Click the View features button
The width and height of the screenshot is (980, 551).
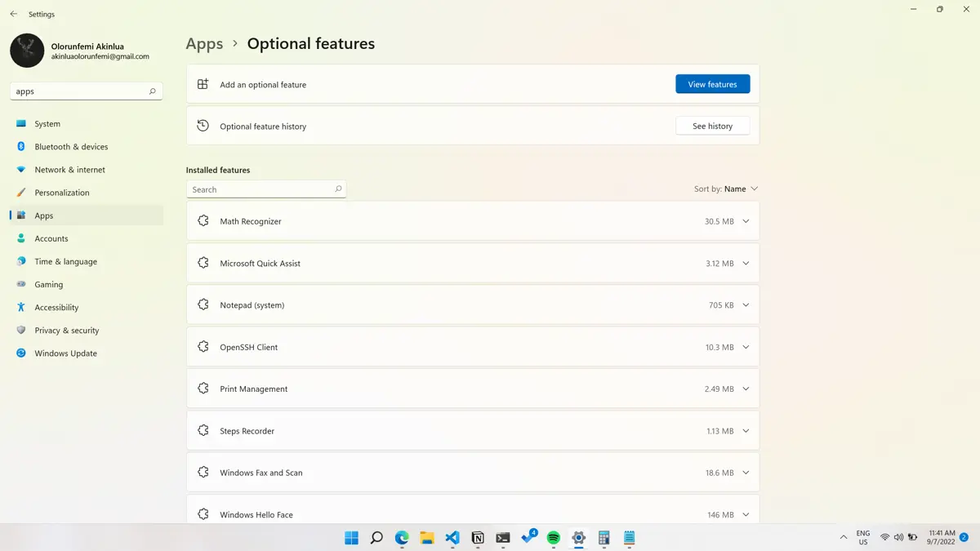point(712,84)
